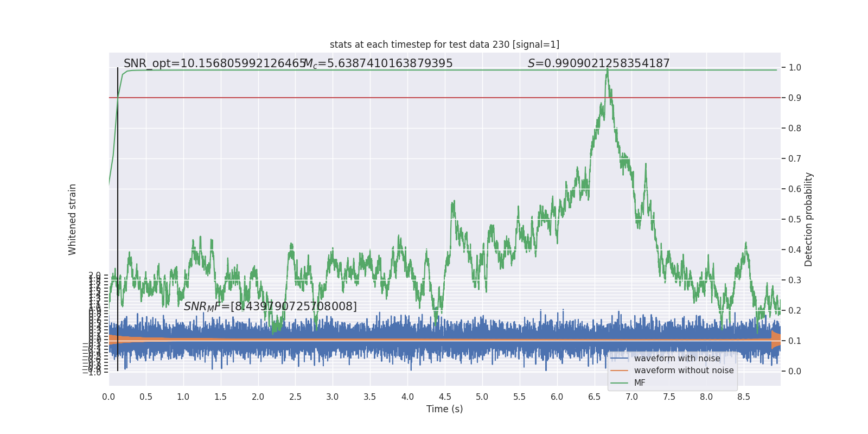Click the orange legend line sample
The width and height of the screenshot is (868, 434).
pyautogui.click(x=619, y=371)
